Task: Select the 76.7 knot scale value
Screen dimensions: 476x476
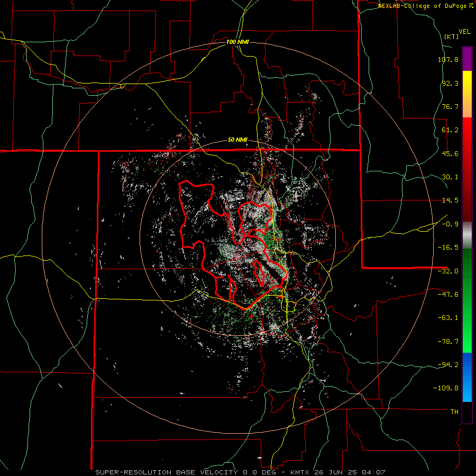Action: click(450, 106)
